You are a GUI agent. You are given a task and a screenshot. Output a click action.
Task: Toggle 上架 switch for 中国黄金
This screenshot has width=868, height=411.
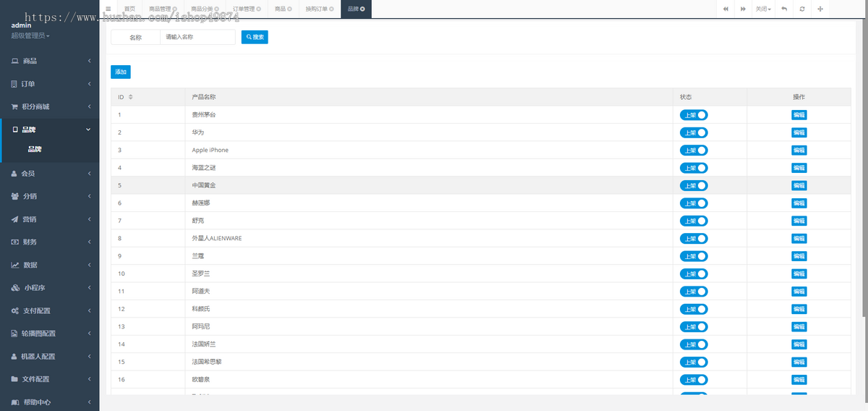(694, 185)
